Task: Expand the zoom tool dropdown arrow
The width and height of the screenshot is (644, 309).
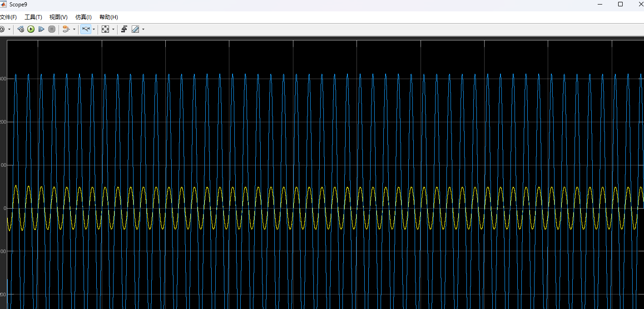Action: [x=94, y=29]
